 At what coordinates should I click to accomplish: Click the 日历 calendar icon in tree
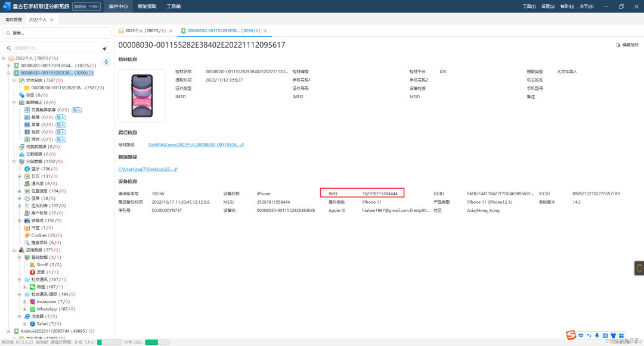27,176
